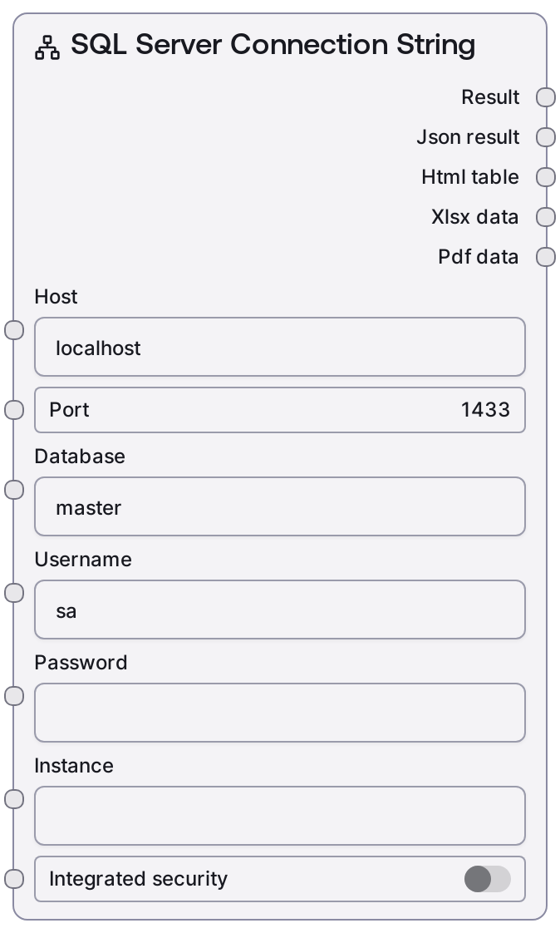
Task: Click the empty Instance field
Action: coord(280,817)
